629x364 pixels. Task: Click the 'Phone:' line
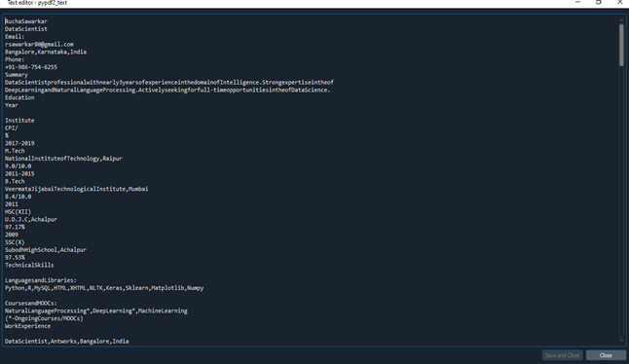15,59
